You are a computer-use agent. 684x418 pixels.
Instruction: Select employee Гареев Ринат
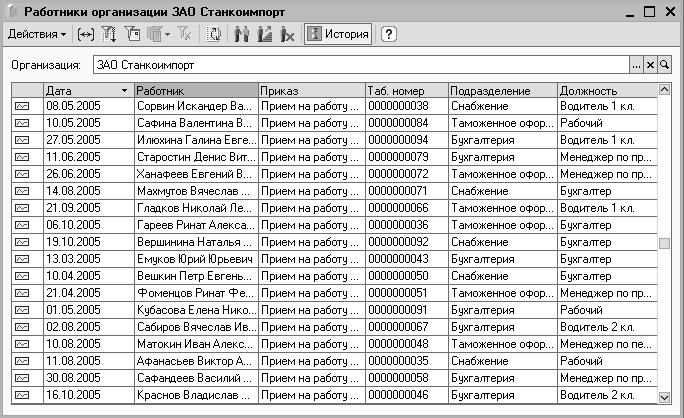point(196,225)
